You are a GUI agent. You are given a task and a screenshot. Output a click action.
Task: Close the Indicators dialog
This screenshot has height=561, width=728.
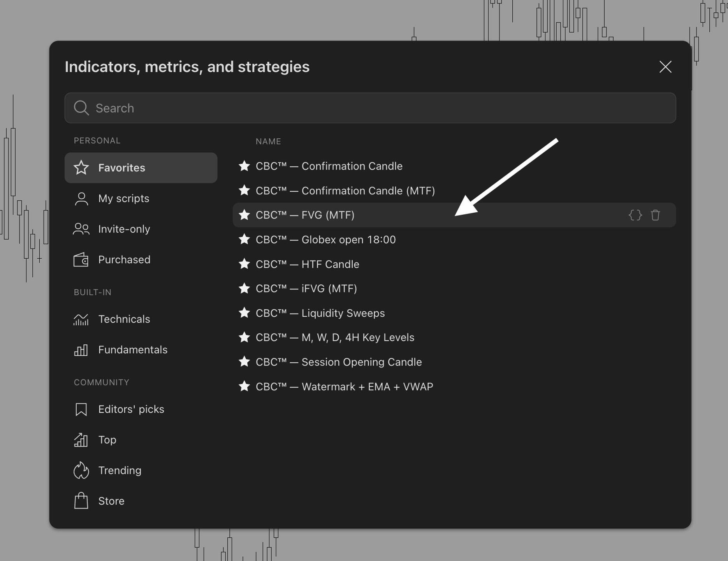[x=665, y=67]
